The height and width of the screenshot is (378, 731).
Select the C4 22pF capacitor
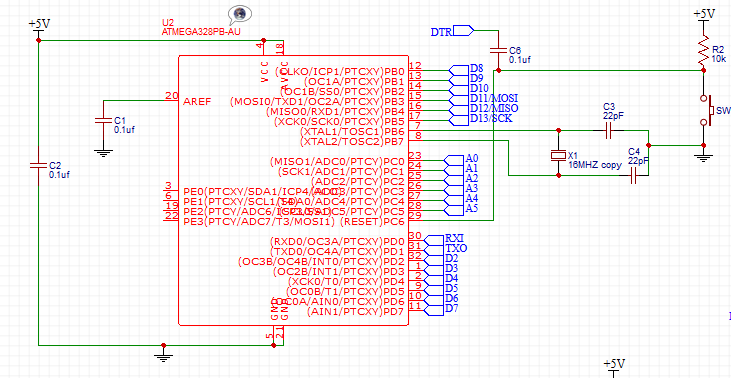pyautogui.click(x=633, y=176)
